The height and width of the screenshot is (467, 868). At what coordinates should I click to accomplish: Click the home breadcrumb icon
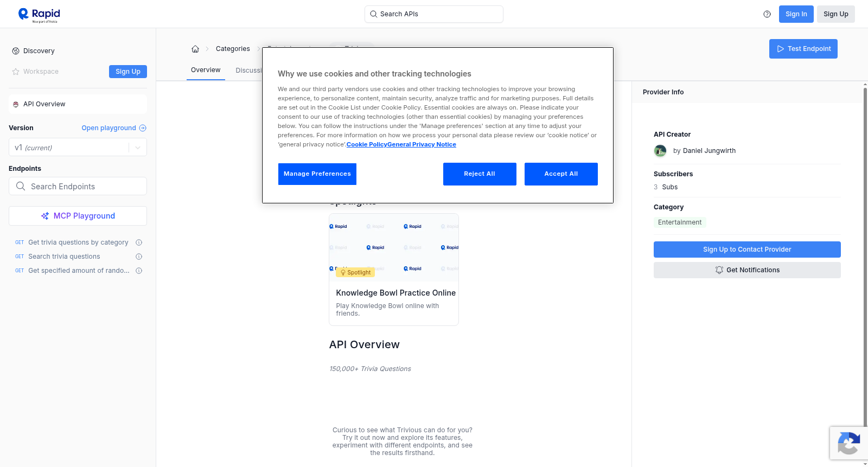click(195, 49)
